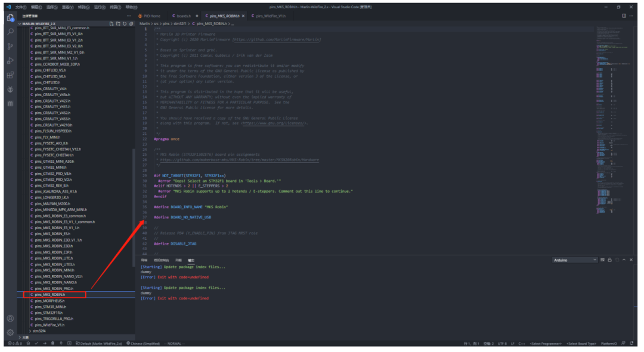Change encoding UTF-8 in status bar
The width and height of the screenshot is (644, 352).
click(502, 344)
